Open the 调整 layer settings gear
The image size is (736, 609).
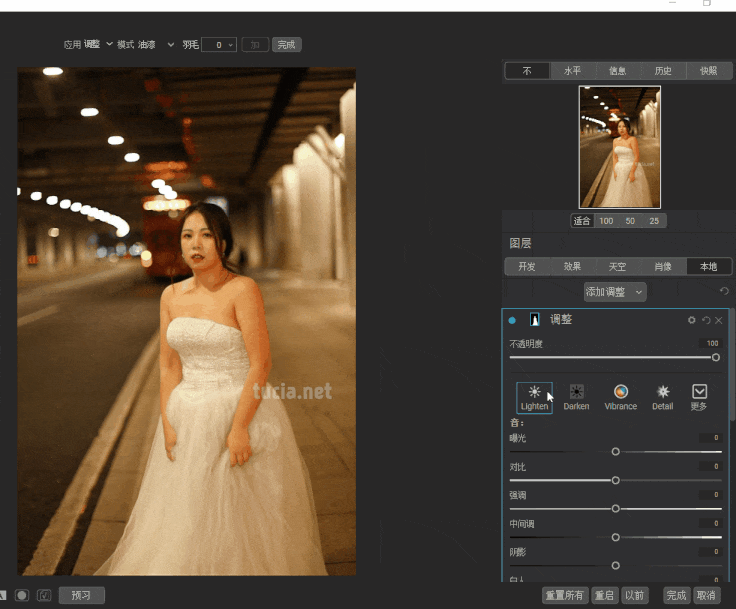coord(691,320)
